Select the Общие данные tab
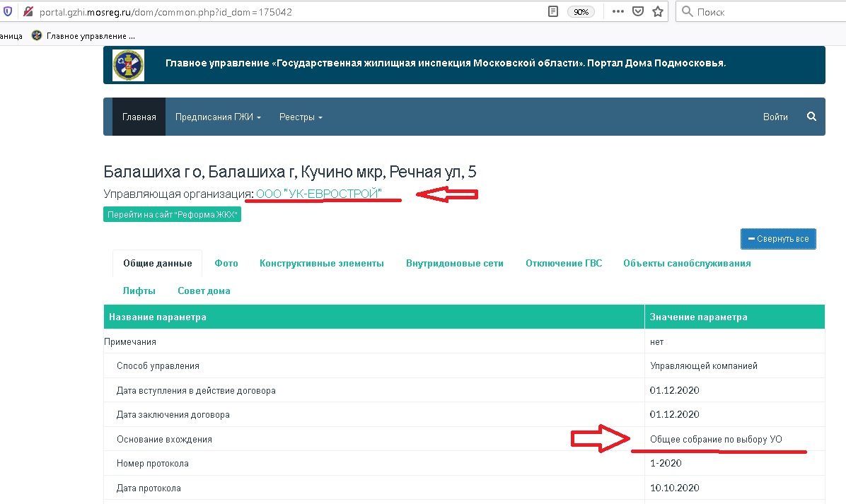The width and height of the screenshot is (846, 504). (158, 264)
